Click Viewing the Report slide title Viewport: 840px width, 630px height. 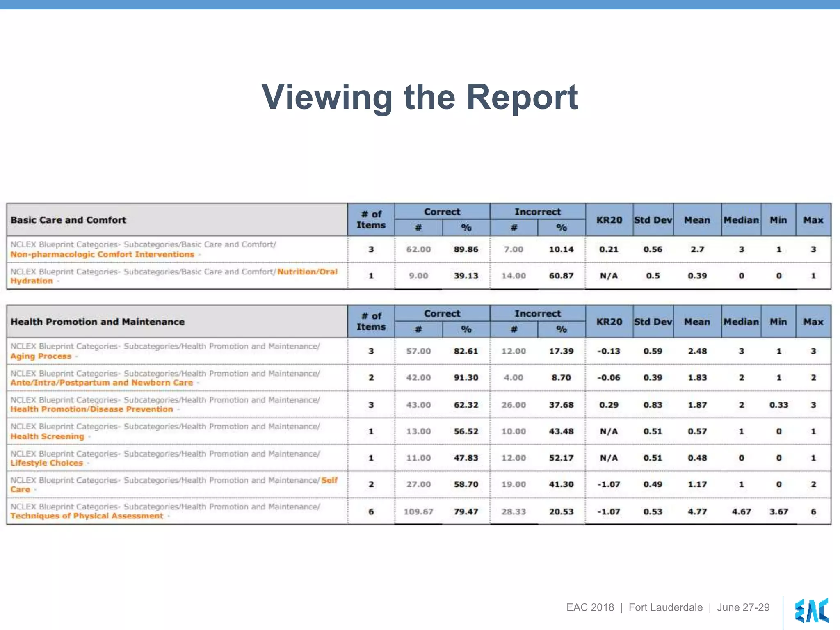[420, 98]
